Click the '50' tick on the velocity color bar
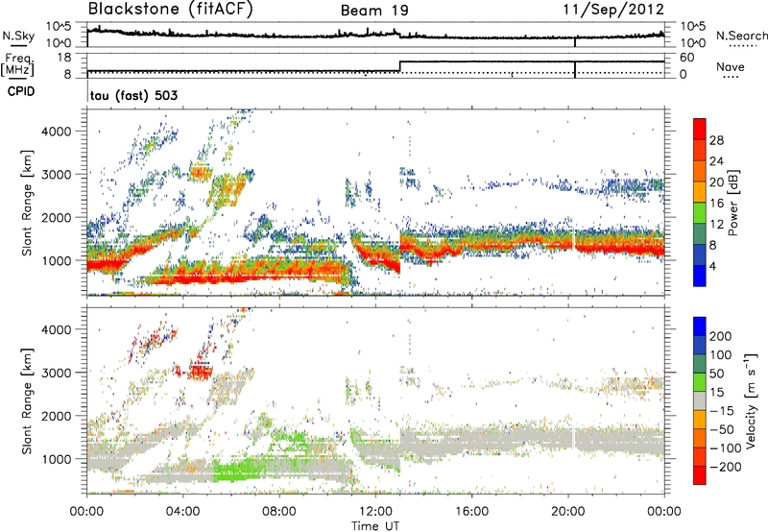This screenshot has height=532, width=768. pos(716,374)
